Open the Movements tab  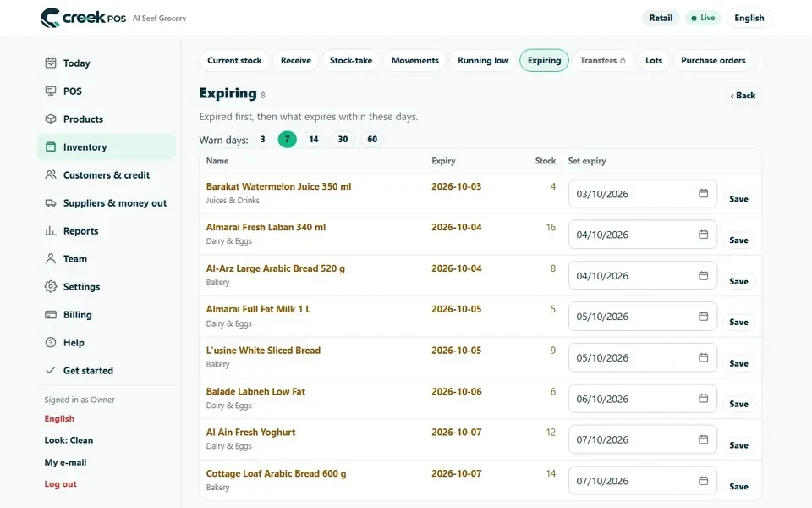click(414, 60)
